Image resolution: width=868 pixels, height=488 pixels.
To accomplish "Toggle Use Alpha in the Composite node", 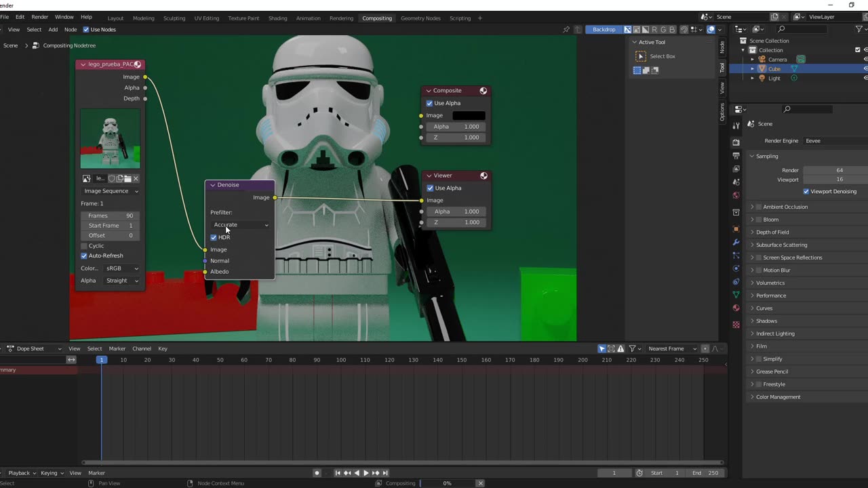I will 429,103.
